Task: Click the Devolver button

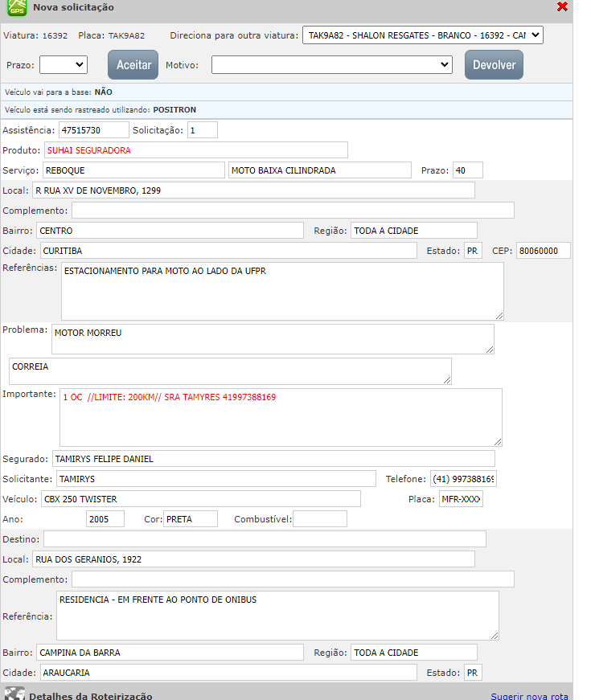Action: coord(494,65)
